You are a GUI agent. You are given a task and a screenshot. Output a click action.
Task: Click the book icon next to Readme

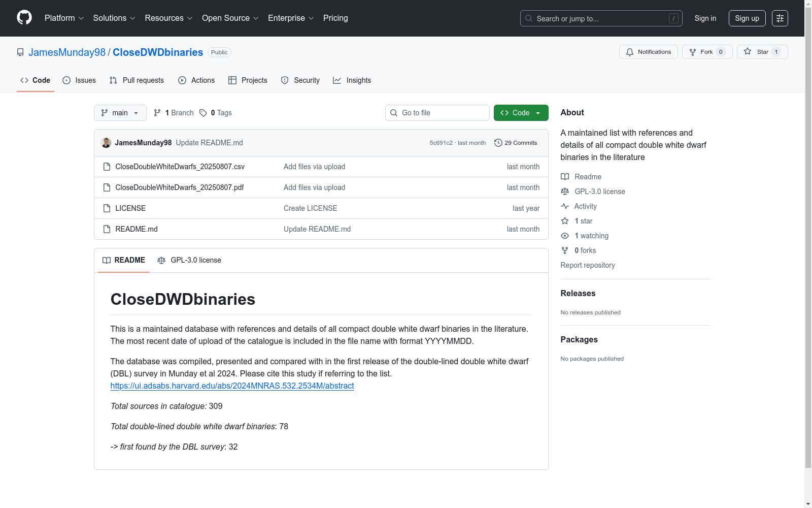[x=565, y=177]
